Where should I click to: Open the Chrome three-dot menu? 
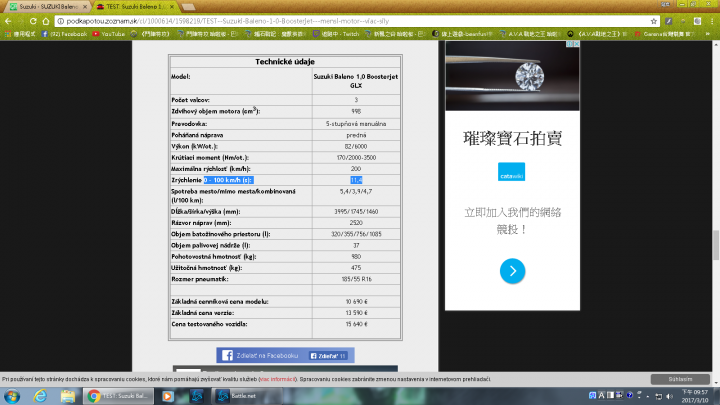pos(712,21)
